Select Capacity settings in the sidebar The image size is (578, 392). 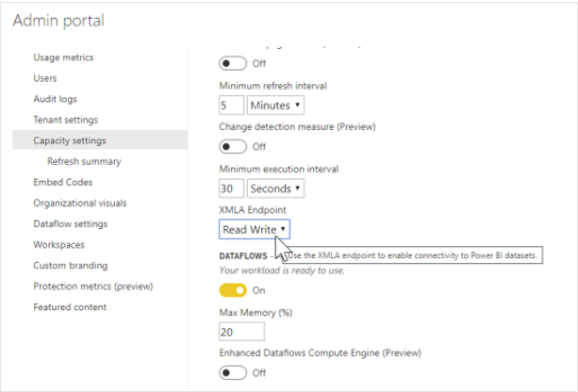[70, 140]
